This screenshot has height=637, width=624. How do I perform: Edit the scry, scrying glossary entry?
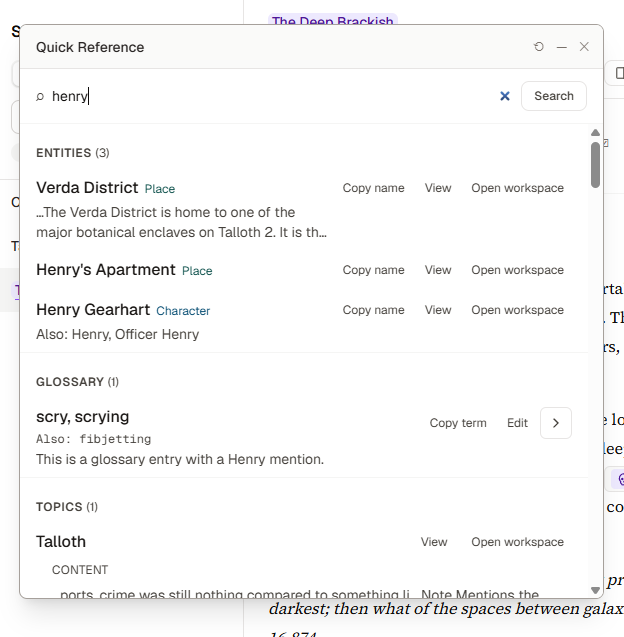(517, 423)
